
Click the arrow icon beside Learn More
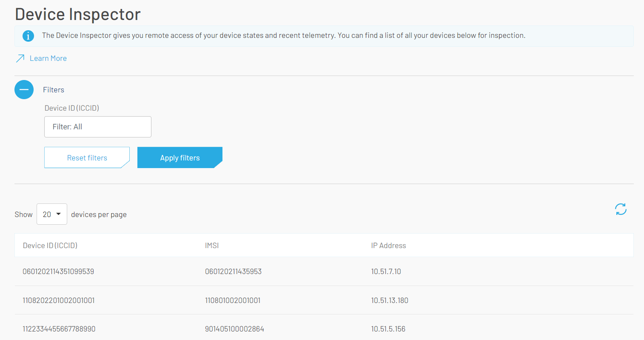(20, 58)
